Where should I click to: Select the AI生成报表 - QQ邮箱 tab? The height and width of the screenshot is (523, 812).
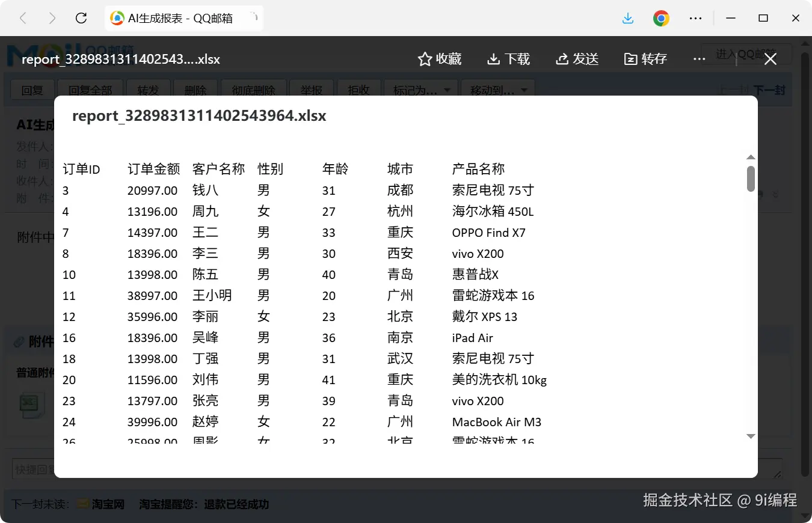(x=183, y=19)
